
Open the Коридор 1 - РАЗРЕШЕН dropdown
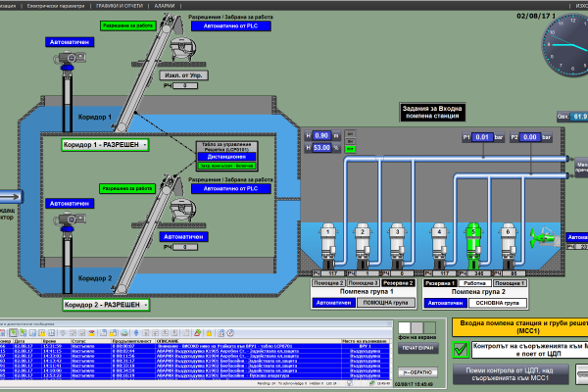tap(105, 145)
